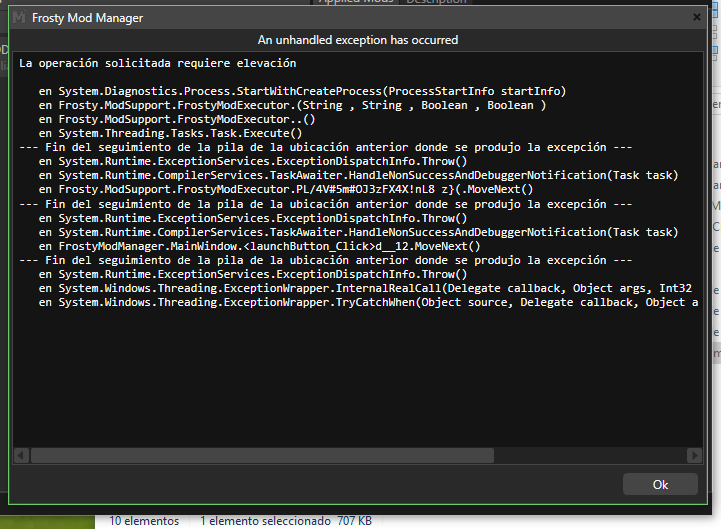Click the 'An unhandled exception has occurred' heading
Viewport: 721px width, 529px height.
358,40
